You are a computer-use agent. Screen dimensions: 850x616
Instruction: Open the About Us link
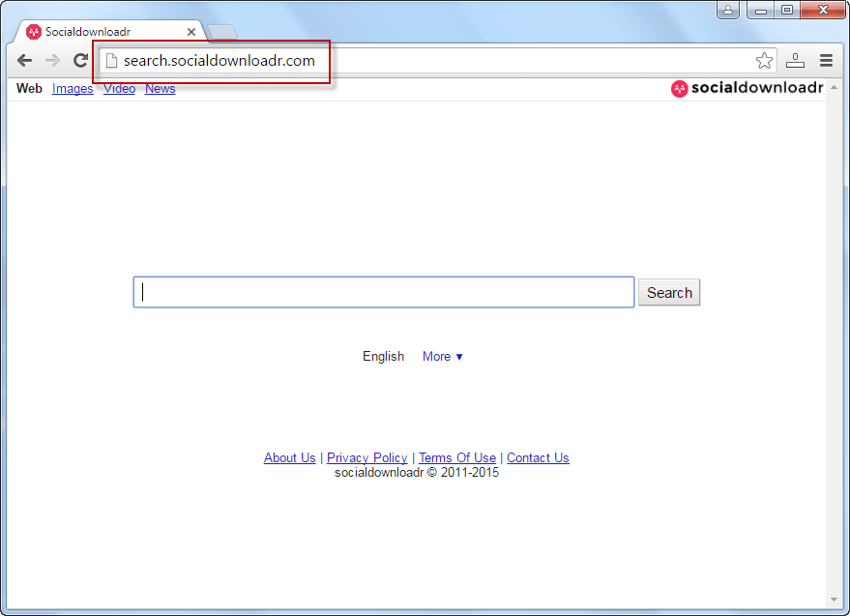tap(289, 457)
